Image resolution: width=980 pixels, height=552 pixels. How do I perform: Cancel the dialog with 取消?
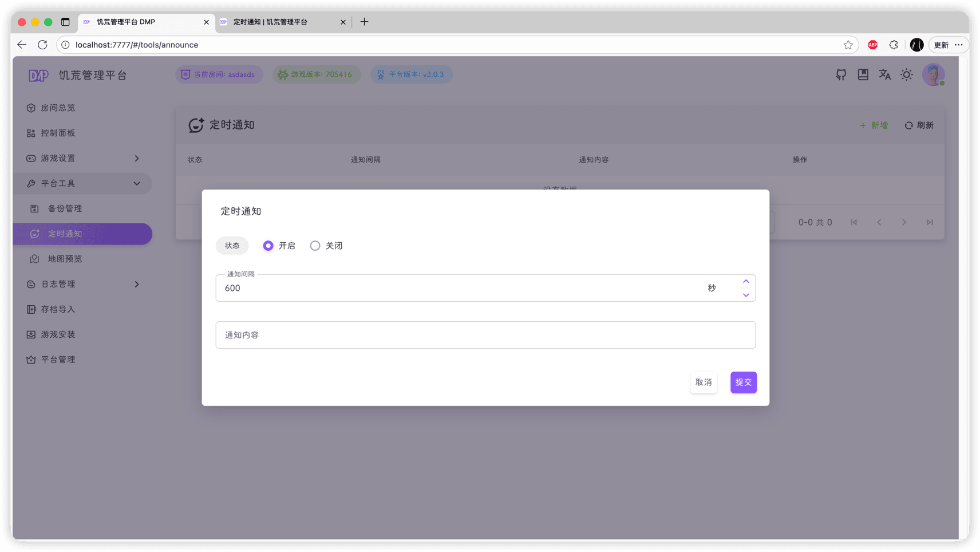(704, 382)
